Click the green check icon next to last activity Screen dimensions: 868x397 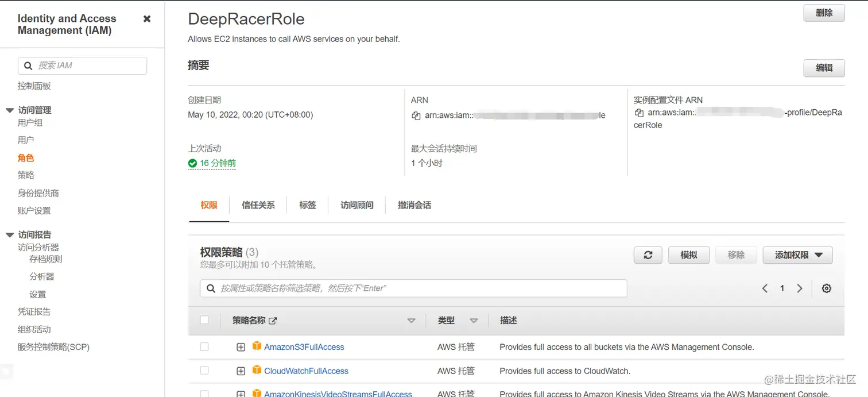click(x=192, y=163)
